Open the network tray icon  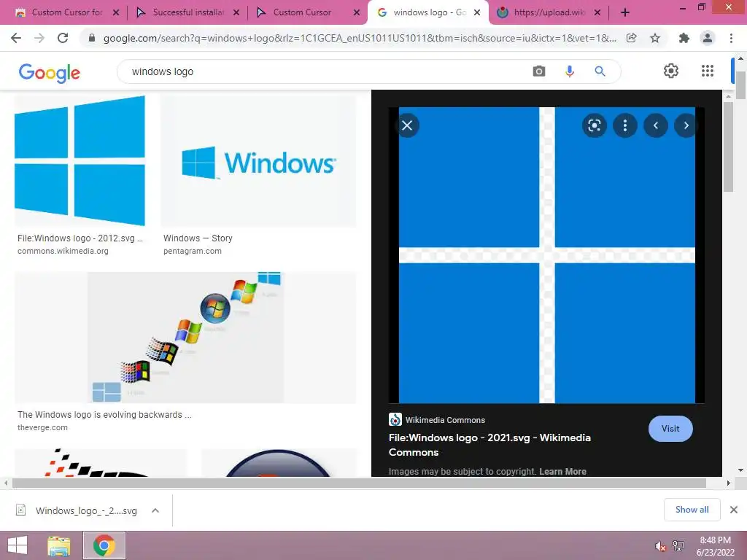pos(678,546)
